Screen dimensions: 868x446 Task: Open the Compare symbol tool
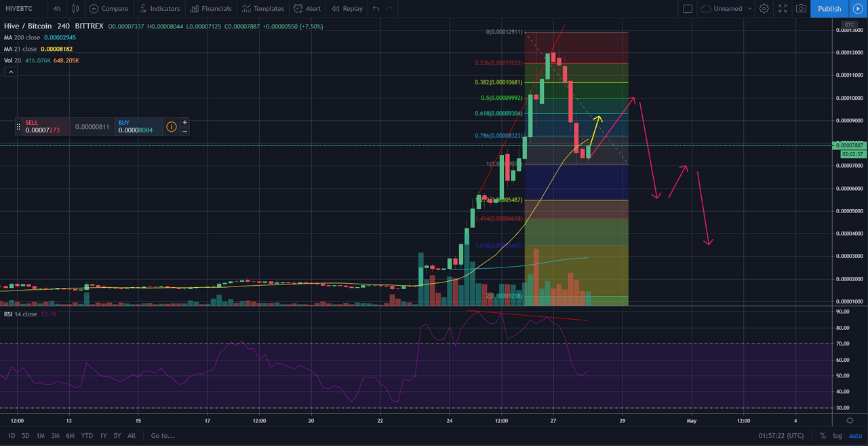pos(108,9)
